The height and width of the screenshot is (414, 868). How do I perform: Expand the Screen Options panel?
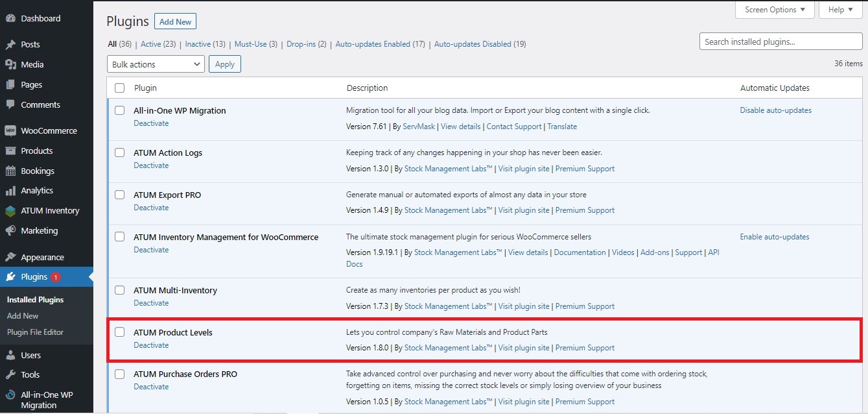tap(775, 10)
